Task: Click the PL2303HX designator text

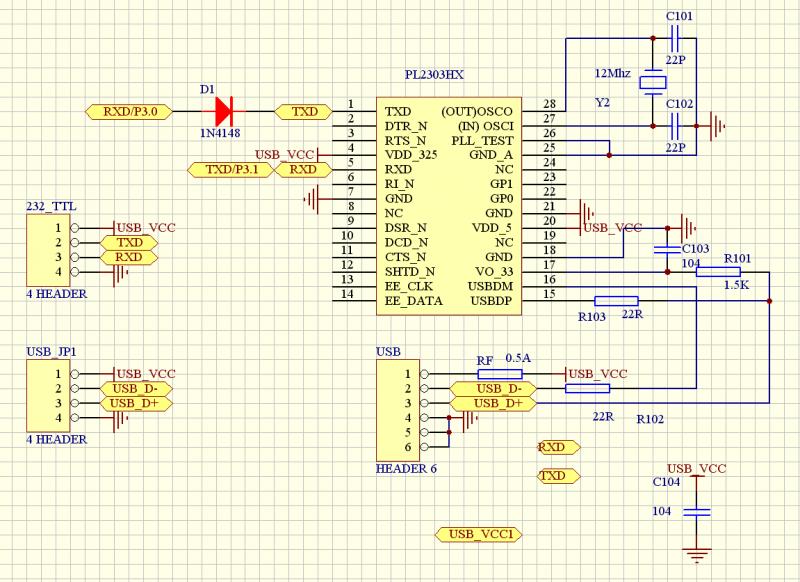Action: [x=434, y=76]
